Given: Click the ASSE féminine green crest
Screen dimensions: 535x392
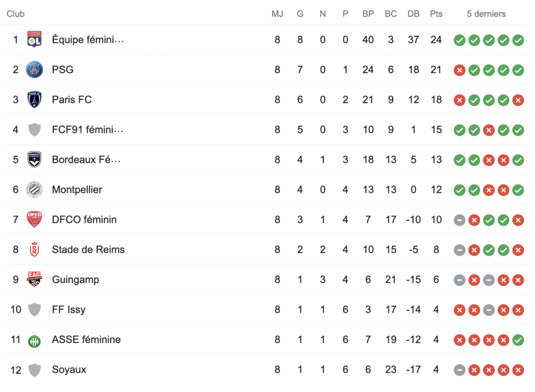Looking at the screenshot, I should pos(34,340).
